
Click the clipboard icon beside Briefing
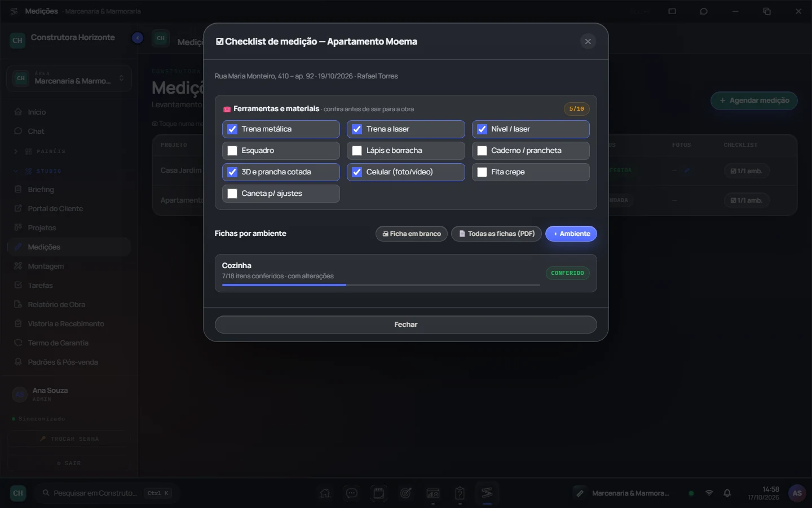[18, 189]
